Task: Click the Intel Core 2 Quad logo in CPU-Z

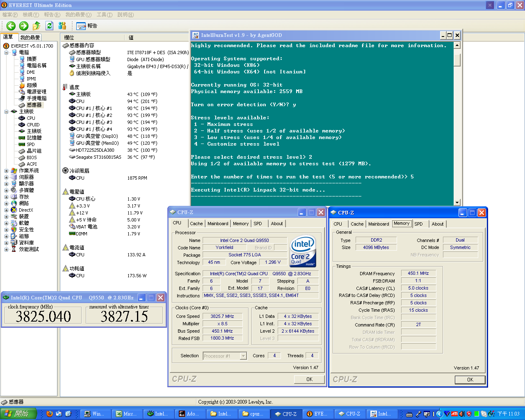Action: 303,251
